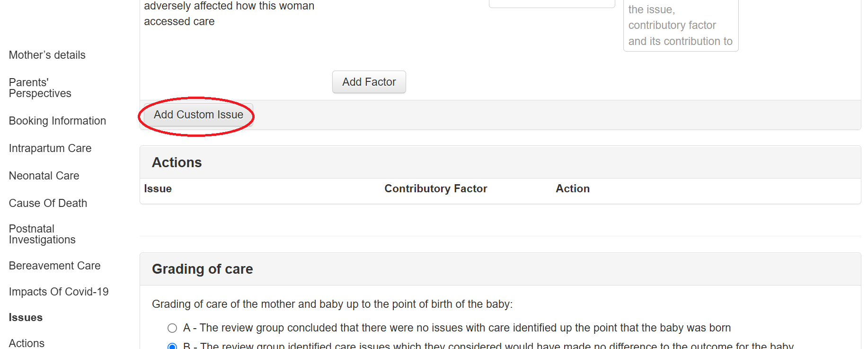Select grading option B radio button
Viewport: 868px width, 349px height.
click(172, 346)
